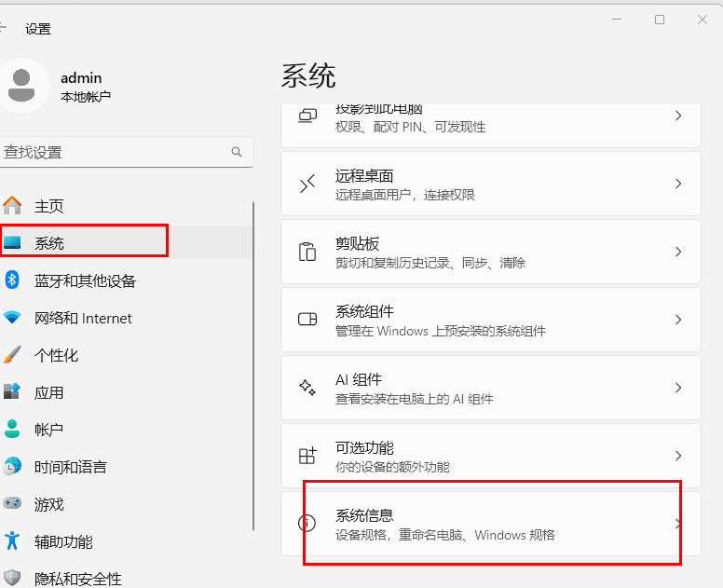Image resolution: width=723 pixels, height=588 pixels.
Task: Click text 查看安装在电脑上的 AI 组件
Action: click(414, 399)
